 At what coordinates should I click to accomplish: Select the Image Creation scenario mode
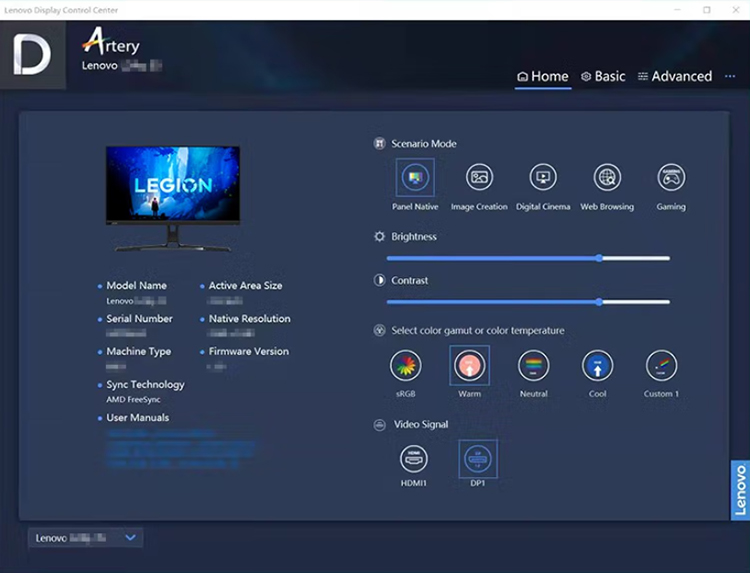click(479, 177)
